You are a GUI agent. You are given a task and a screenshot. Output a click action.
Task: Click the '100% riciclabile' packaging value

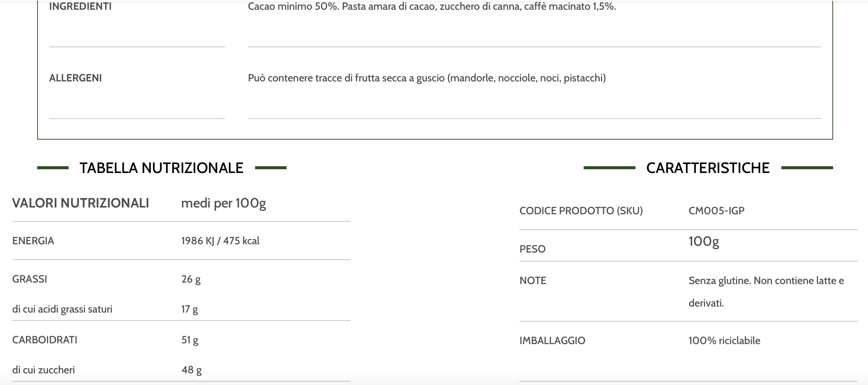point(724,341)
